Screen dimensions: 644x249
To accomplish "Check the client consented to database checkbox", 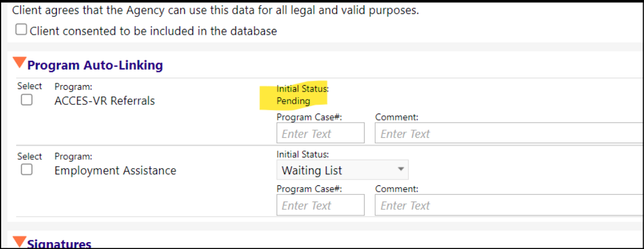I will click(21, 30).
